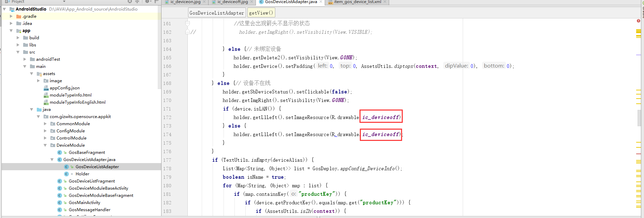This screenshot has height=218, width=644.
Task: Click ic_deviceoff on line 174
Action: pyautogui.click(x=380, y=134)
